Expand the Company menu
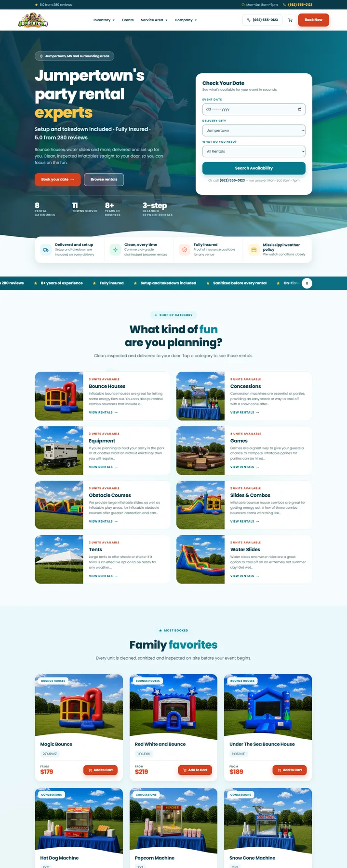 [x=186, y=20]
